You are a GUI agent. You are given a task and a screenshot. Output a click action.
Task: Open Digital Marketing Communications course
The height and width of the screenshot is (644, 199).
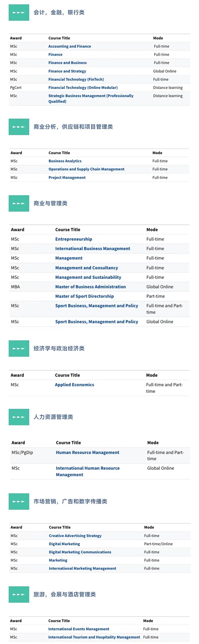point(80,552)
